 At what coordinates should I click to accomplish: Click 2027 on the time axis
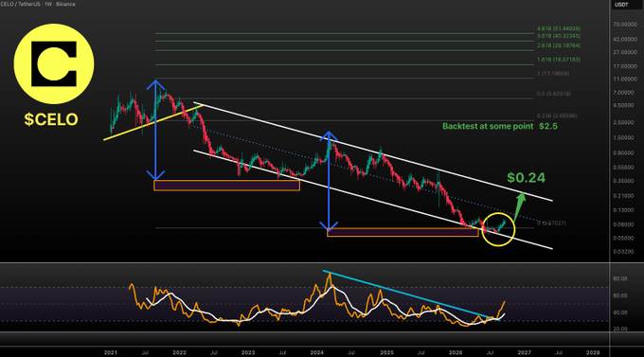(x=524, y=352)
